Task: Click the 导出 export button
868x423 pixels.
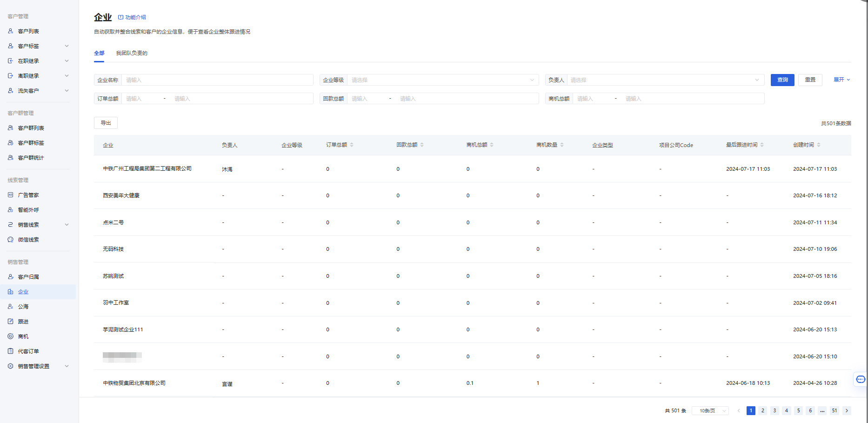Action: (106, 123)
